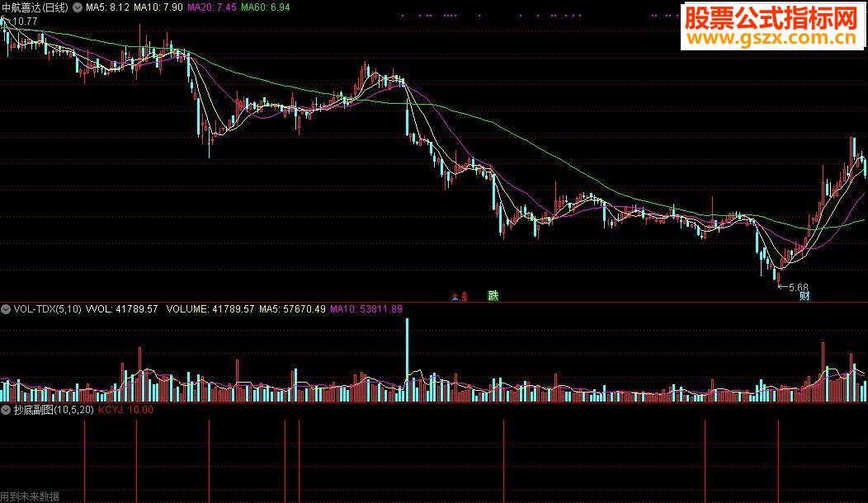This screenshot has width=868, height=503.
Task: Select volume panel MA5: 57670.49 label
Action: pyautogui.click(x=292, y=309)
